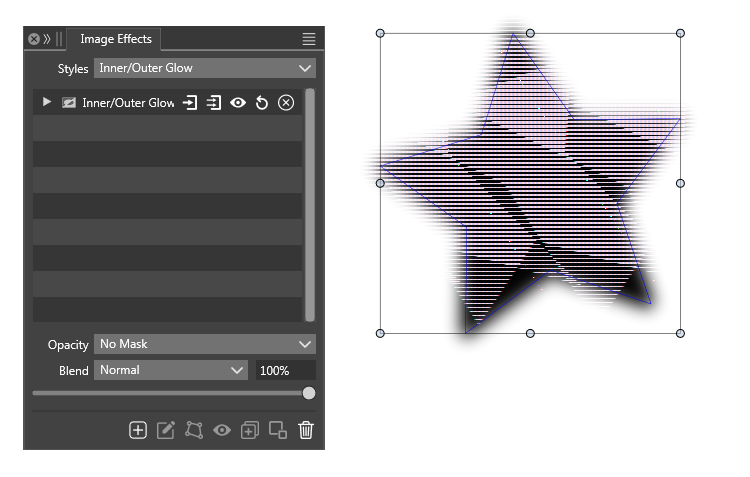
Task: Click the single-arrow apply effect icon
Action: coord(190,103)
